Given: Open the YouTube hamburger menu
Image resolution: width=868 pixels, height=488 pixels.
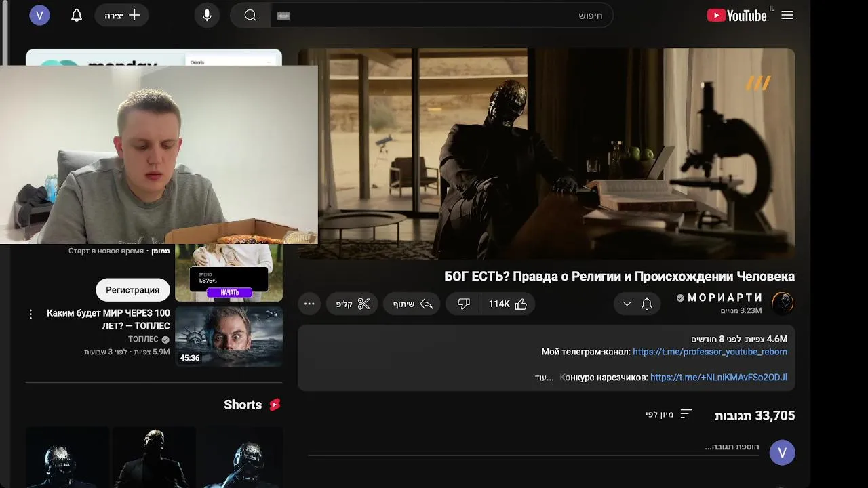Looking at the screenshot, I should pos(787,15).
